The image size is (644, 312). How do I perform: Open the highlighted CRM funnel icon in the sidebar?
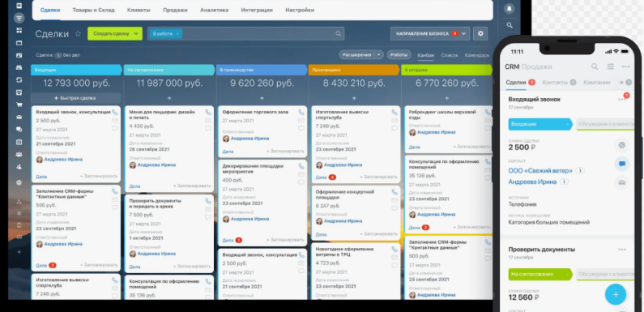tap(19, 18)
